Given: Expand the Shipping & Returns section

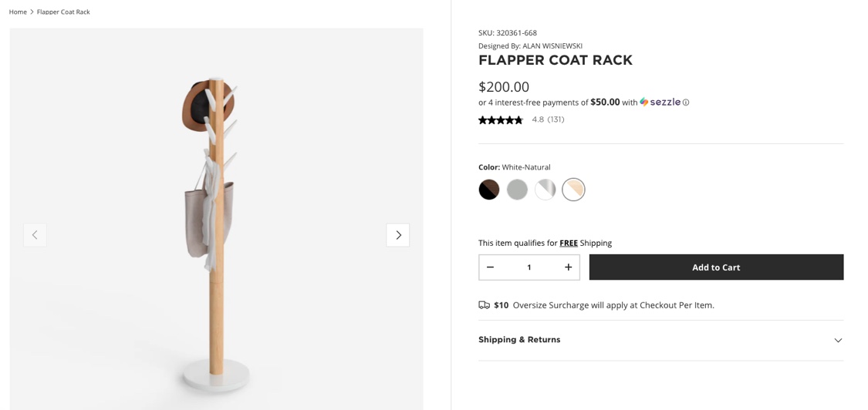Looking at the screenshot, I should 661,341.
